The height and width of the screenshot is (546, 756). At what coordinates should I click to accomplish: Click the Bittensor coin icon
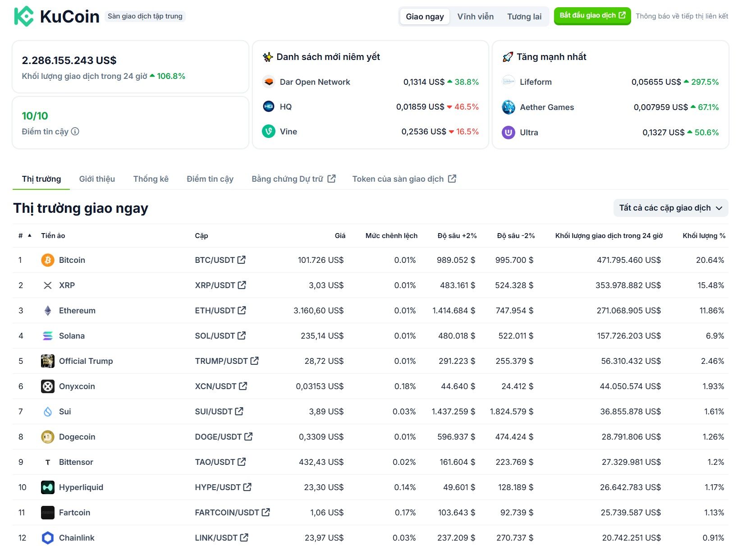(48, 462)
